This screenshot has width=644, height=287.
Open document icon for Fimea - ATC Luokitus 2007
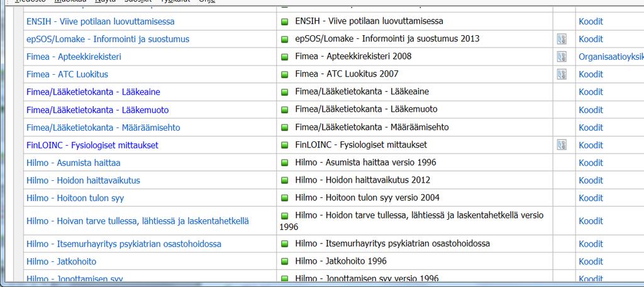pyautogui.click(x=562, y=74)
